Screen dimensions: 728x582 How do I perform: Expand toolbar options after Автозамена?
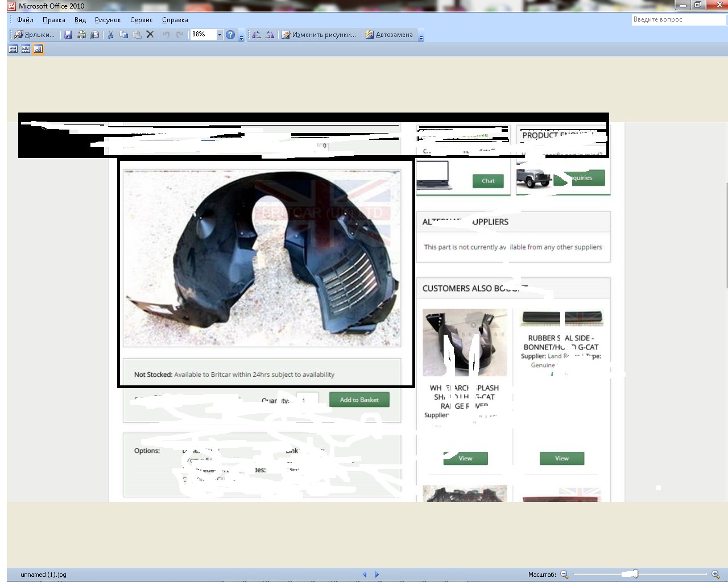click(x=421, y=38)
